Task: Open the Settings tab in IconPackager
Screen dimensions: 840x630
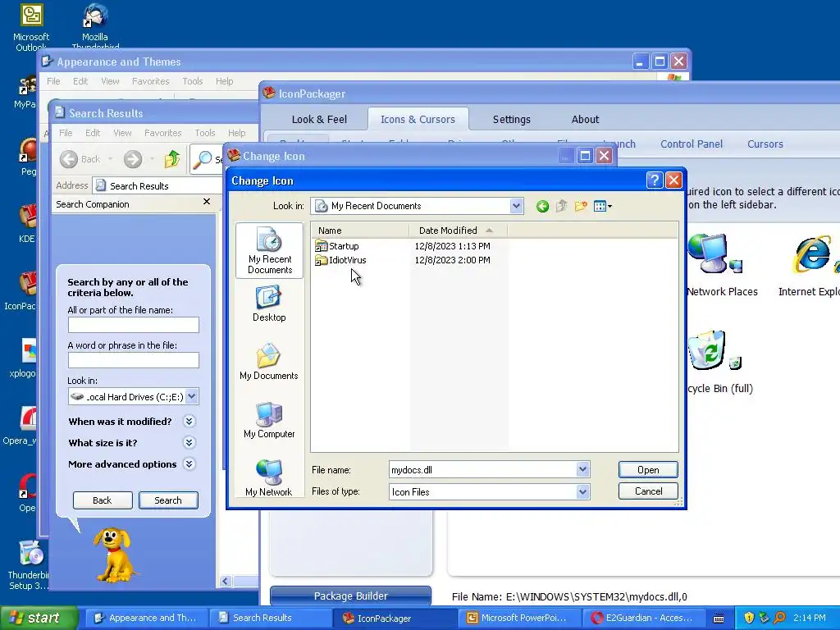Action: coord(512,120)
